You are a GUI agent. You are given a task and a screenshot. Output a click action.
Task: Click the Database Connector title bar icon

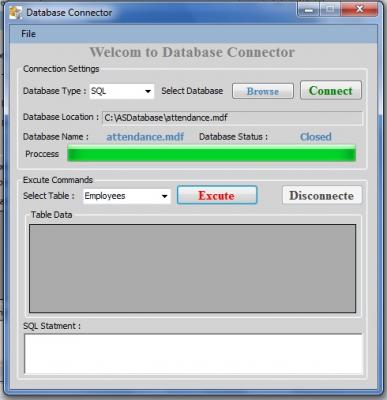coord(15,13)
